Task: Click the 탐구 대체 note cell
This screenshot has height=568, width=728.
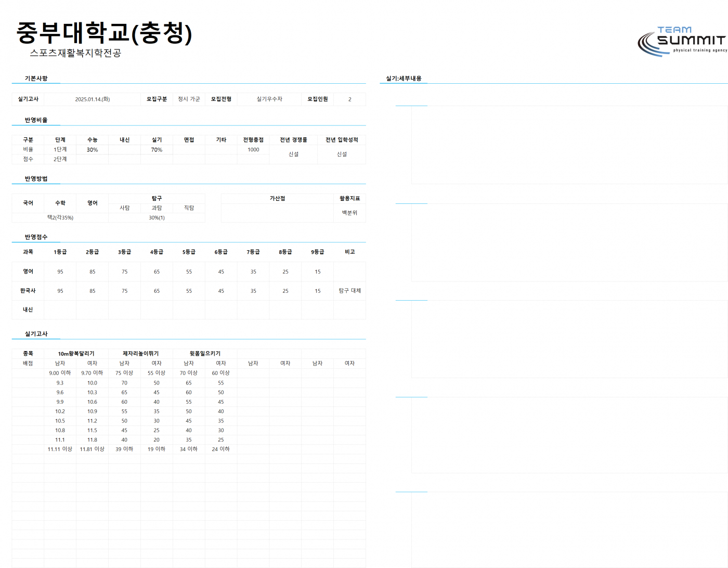Action: coord(349,291)
